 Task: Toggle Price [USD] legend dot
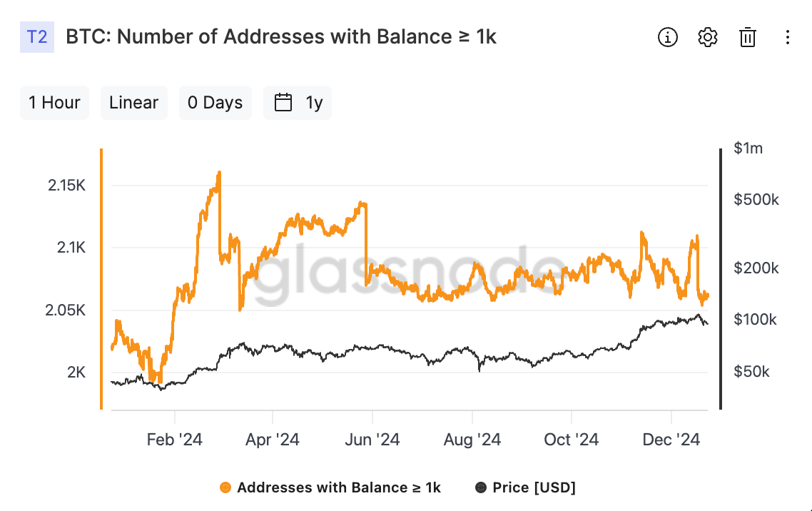pos(481,487)
